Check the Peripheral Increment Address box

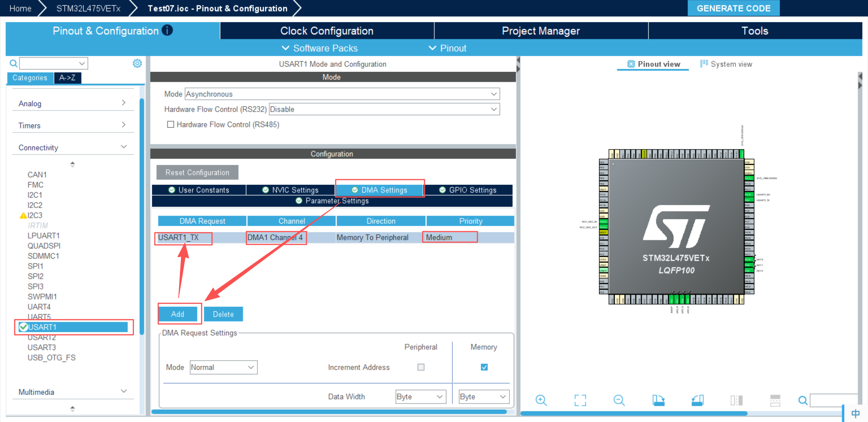(x=421, y=367)
